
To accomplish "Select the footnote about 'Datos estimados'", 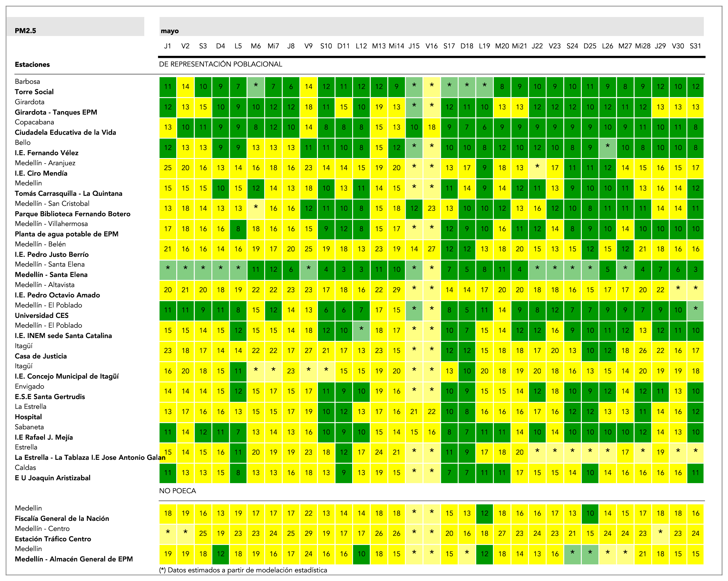I will (x=243, y=570).
